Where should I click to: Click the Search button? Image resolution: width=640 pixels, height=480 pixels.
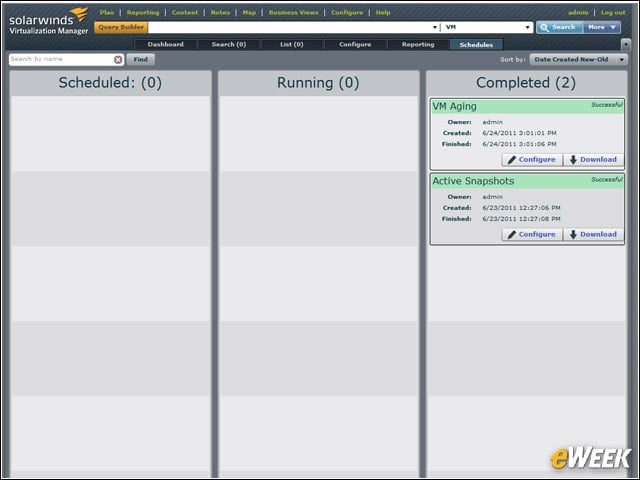(x=560, y=27)
